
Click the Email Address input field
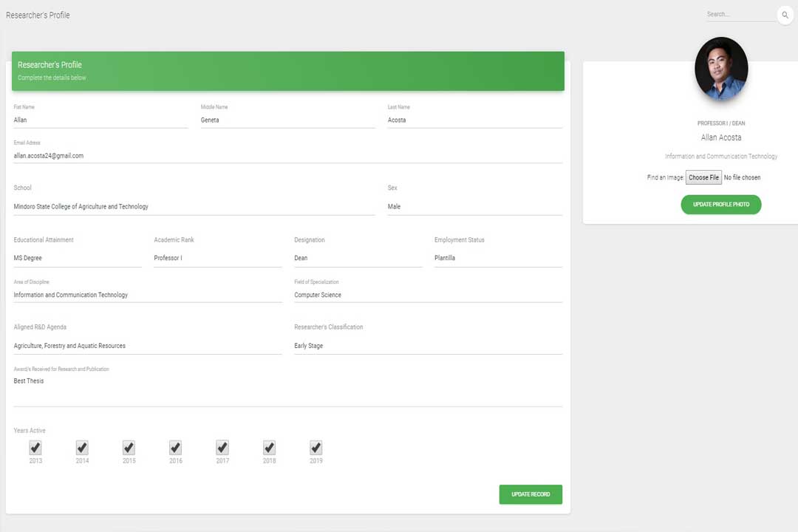287,156
